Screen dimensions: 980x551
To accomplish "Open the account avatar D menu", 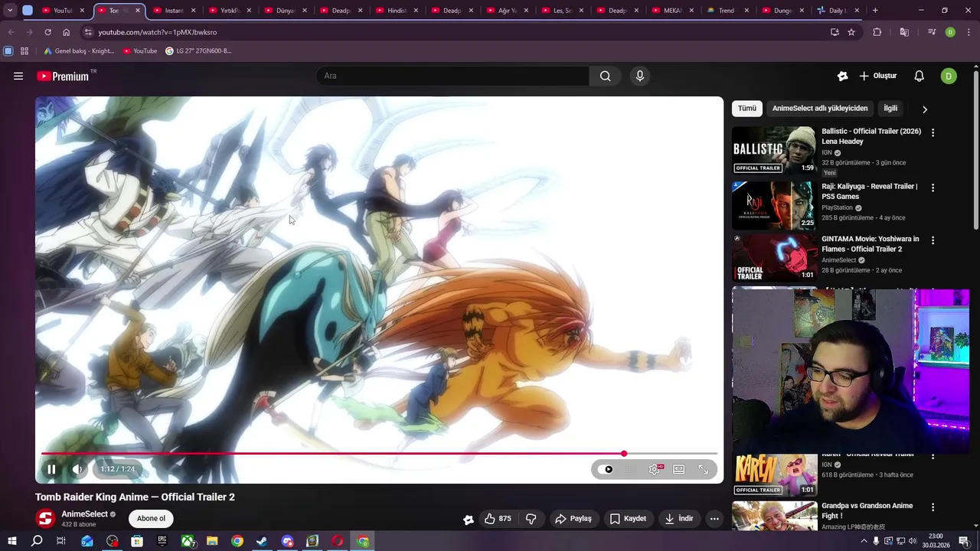I will point(949,76).
